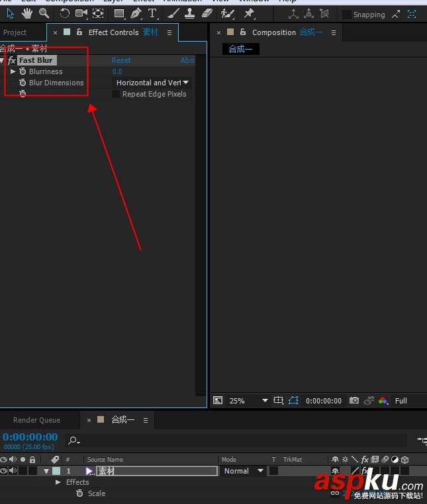Viewport: 427px width, 504px height.
Task: Switch to the Project tab
Action: pos(15,32)
